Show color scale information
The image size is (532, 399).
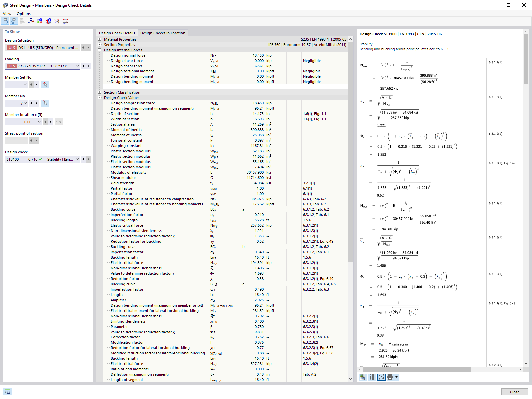point(40,21)
